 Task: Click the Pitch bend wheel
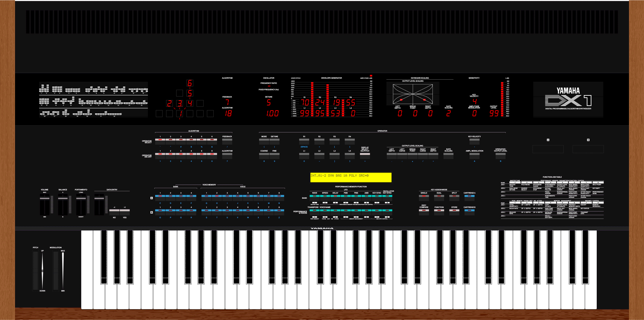35,271
